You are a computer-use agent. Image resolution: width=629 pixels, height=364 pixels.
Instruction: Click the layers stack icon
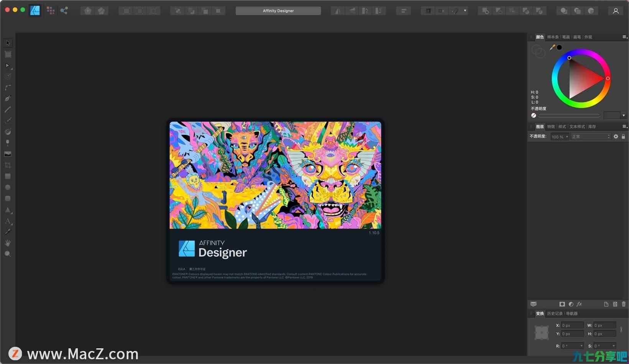533,304
